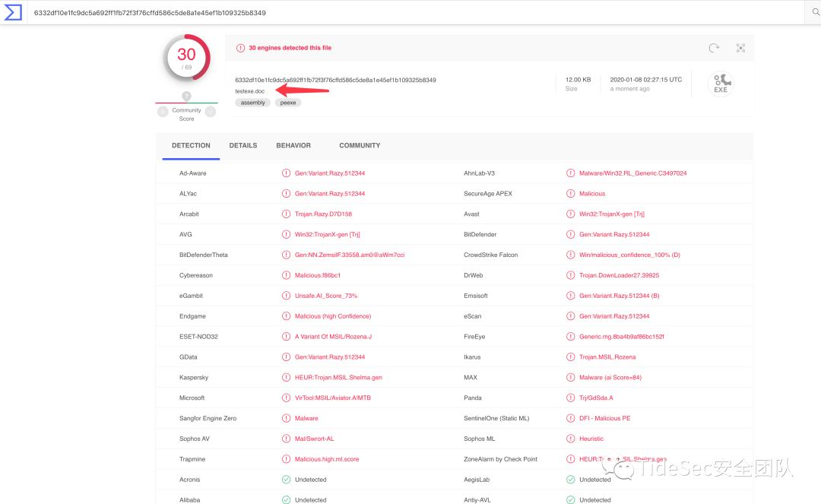821x504 pixels.
Task: Click the community score marker icon
Action: pyautogui.click(x=186, y=97)
